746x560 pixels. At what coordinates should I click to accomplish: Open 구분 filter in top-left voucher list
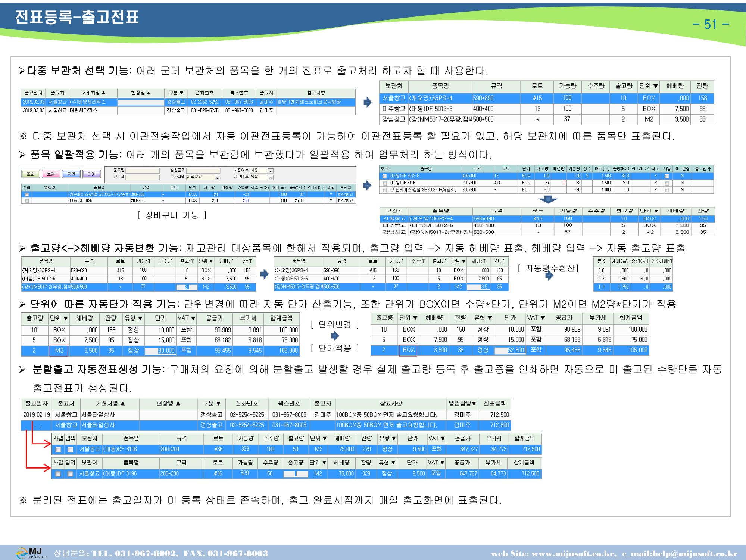click(x=176, y=93)
